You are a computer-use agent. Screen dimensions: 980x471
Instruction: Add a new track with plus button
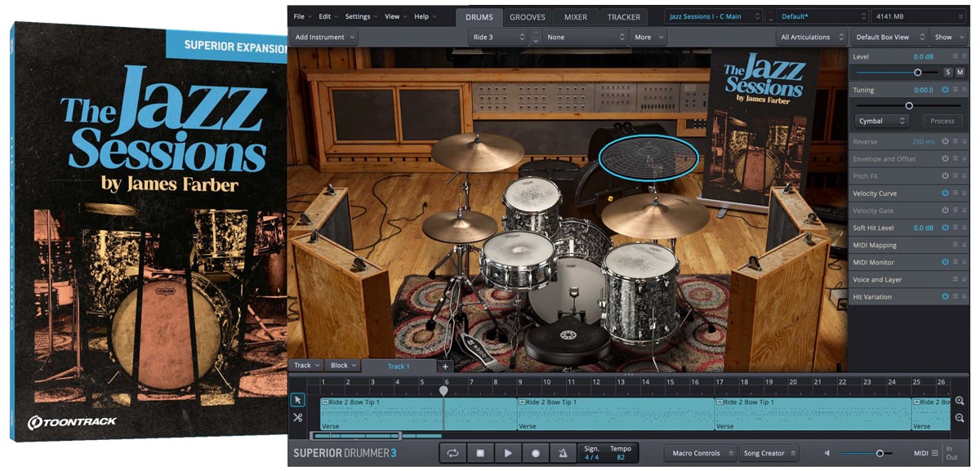point(445,367)
